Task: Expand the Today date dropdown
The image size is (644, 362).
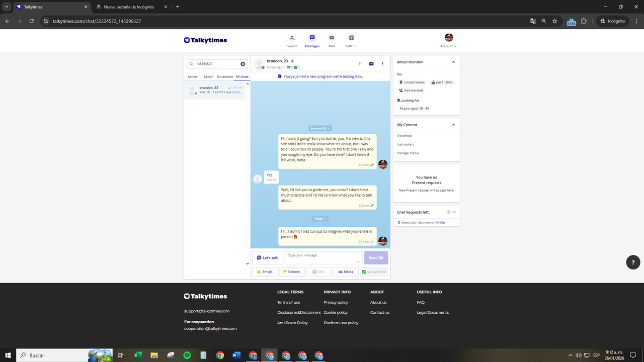Action: (x=320, y=219)
